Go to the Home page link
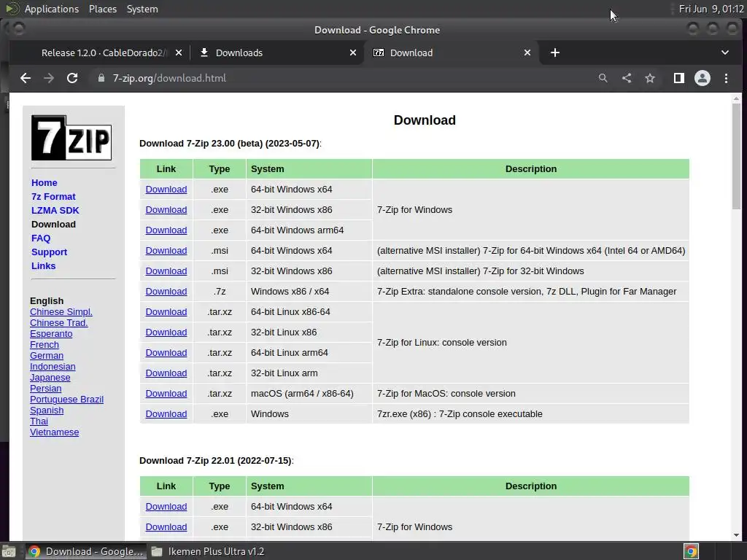 (x=44, y=183)
